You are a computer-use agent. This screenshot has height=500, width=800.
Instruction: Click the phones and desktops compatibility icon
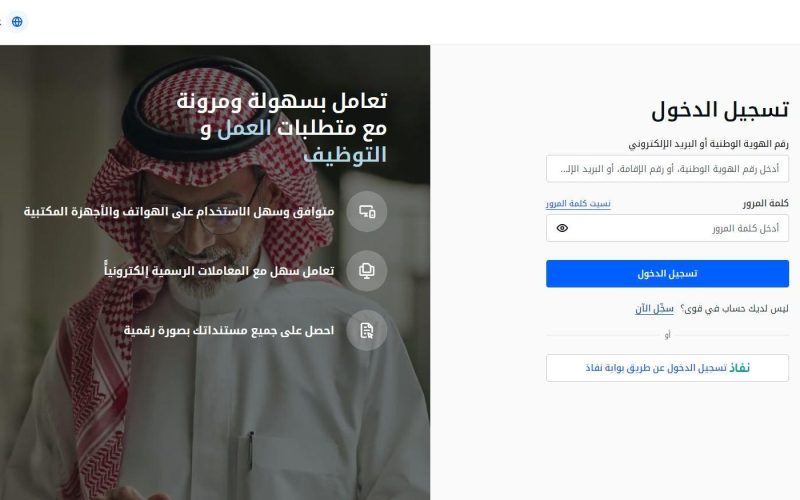click(x=367, y=211)
